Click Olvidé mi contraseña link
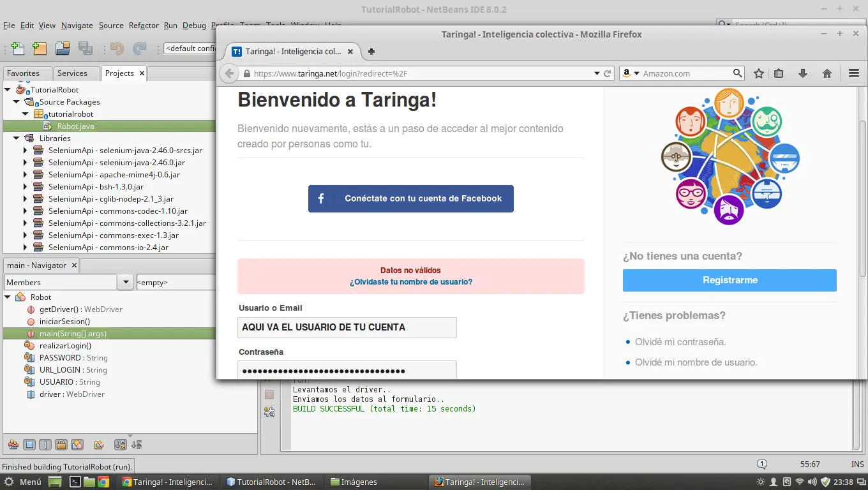 (x=680, y=342)
